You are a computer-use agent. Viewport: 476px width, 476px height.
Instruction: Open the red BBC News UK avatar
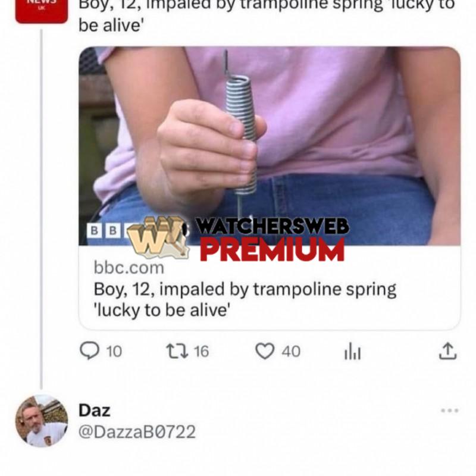pos(42,11)
